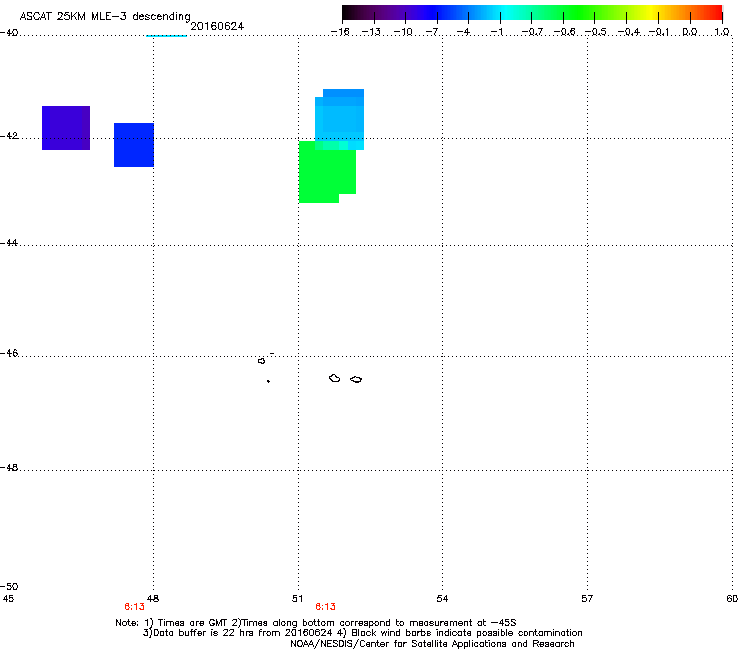Image resolution: width=740 pixels, height=650 pixels.
Task: Click the cyan data sliver at the top edge near 48
Action: point(166,35)
